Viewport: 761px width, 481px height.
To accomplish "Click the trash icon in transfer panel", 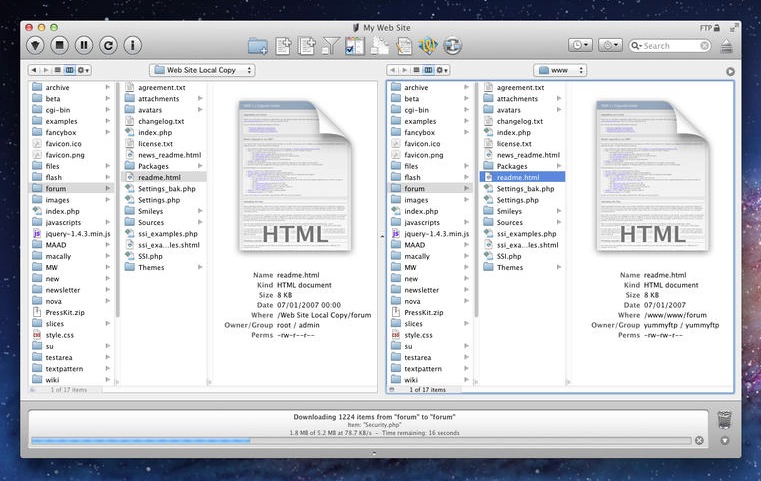I will (x=724, y=418).
